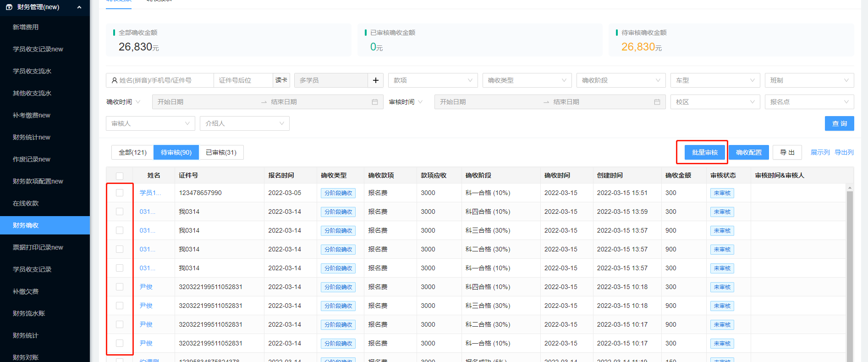Click calendar icon in 确收时间 date range

(374, 102)
